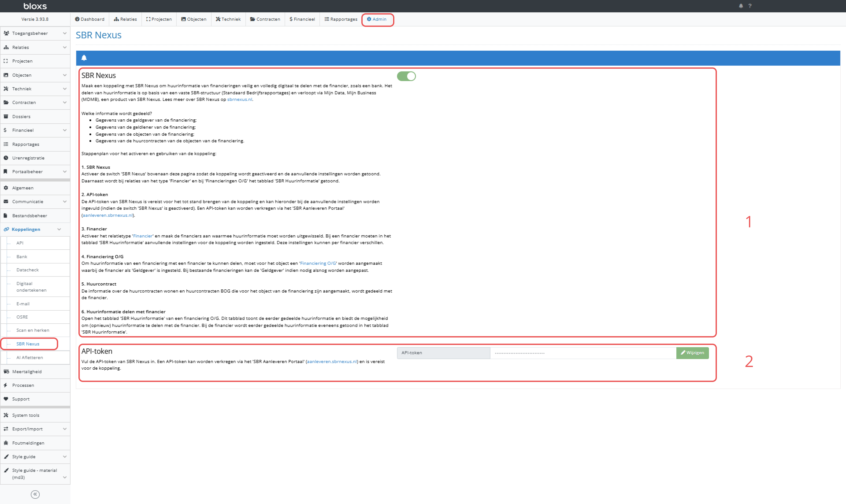The height and width of the screenshot is (504, 846).
Task: Expand the Portaalbeheer chevron
Action: click(65, 172)
